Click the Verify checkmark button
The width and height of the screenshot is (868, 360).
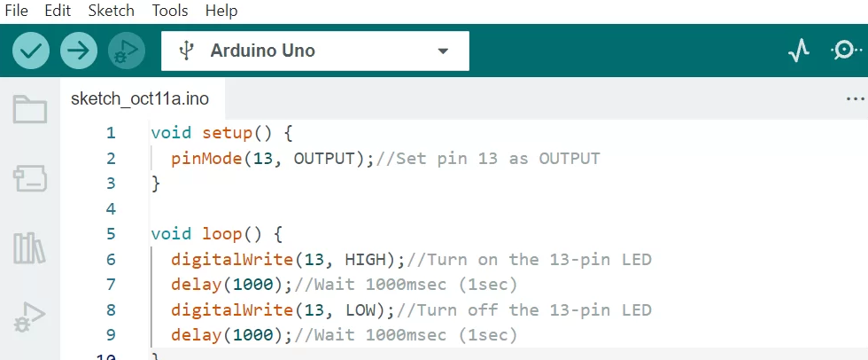tap(31, 51)
